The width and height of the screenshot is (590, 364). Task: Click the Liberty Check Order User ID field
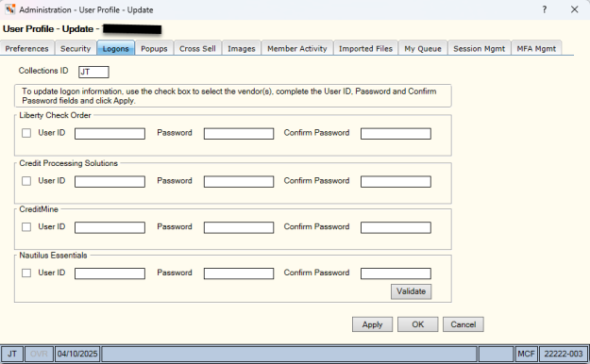(110, 134)
